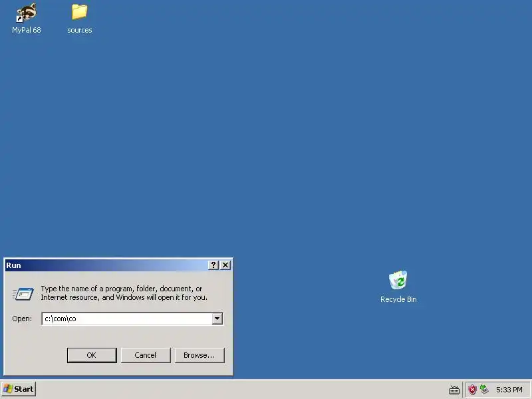
Task: Click the keyboard icon in taskbar
Action: pyautogui.click(x=454, y=390)
